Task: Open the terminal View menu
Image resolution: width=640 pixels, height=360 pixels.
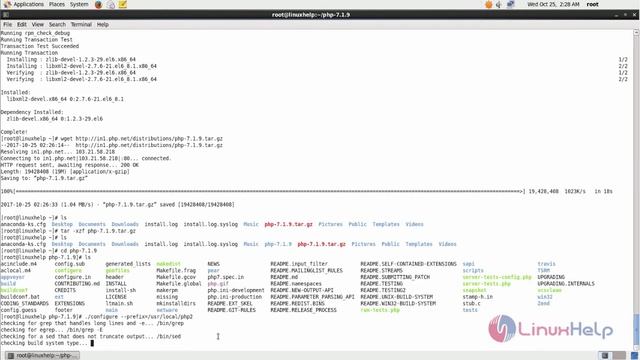Action: [38, 24]
